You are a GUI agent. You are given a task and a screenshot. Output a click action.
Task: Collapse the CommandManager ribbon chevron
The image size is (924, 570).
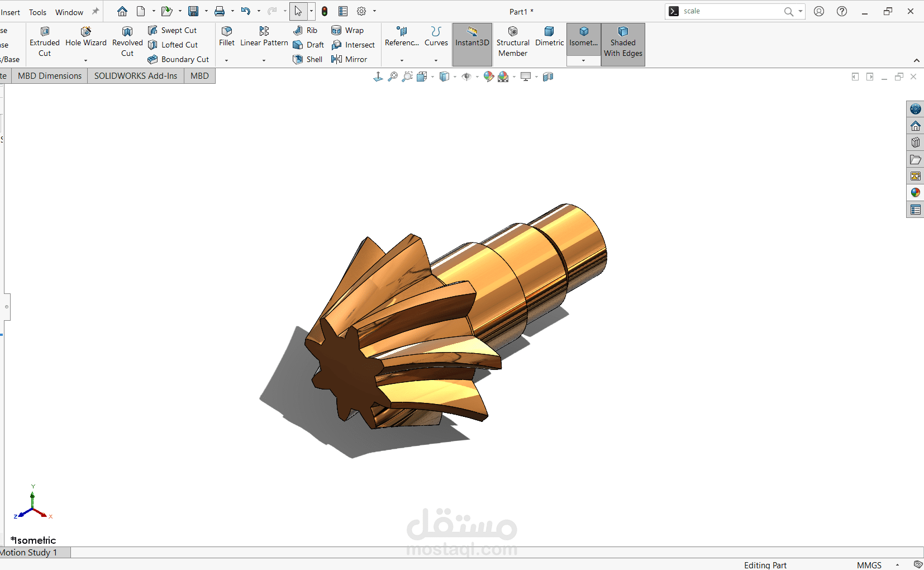point(917,60)
